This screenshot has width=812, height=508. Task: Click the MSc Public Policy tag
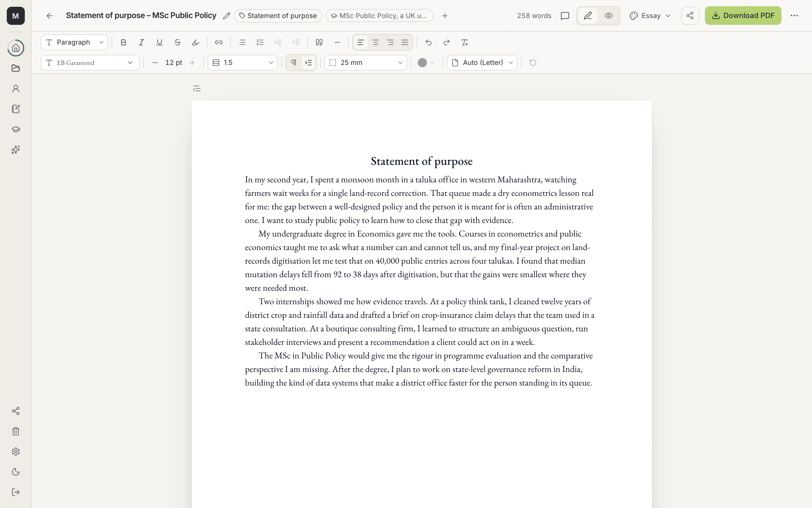tap(379, 16)
